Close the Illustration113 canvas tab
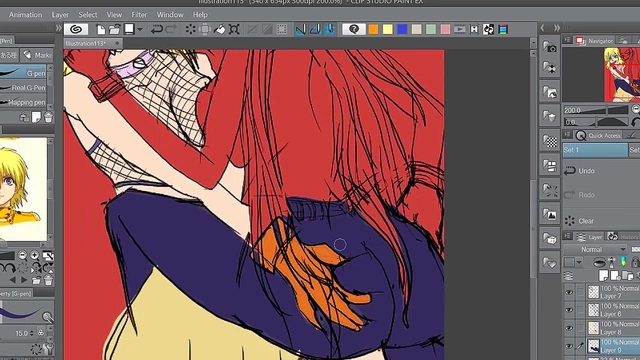This screenshot has width=640, height=360. click(117, 43)
